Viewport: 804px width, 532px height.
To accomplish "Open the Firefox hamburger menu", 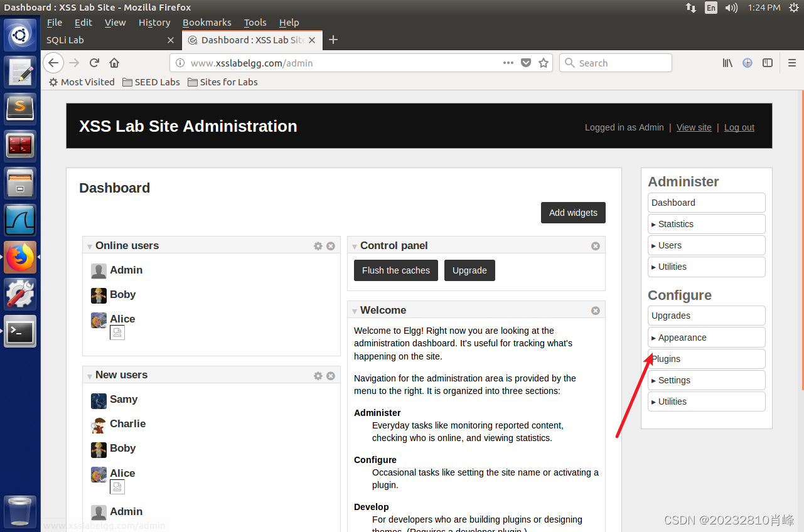I will tap(792, 63).
